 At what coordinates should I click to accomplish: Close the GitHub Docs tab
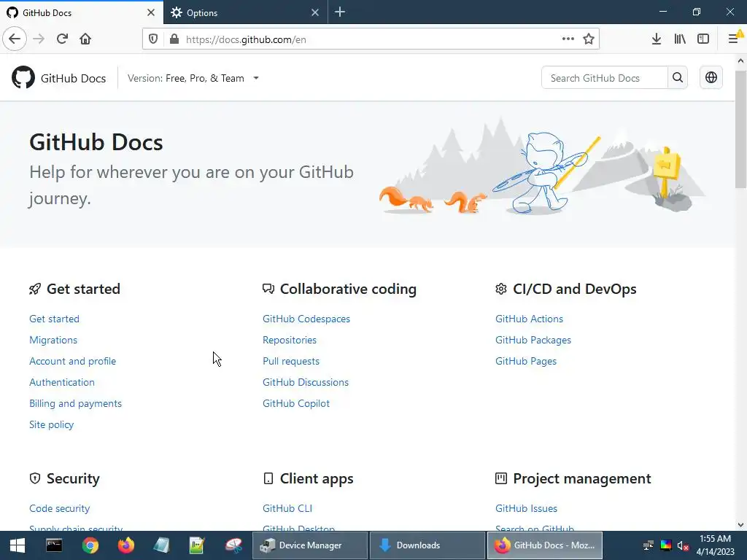[x=151, y=13]
